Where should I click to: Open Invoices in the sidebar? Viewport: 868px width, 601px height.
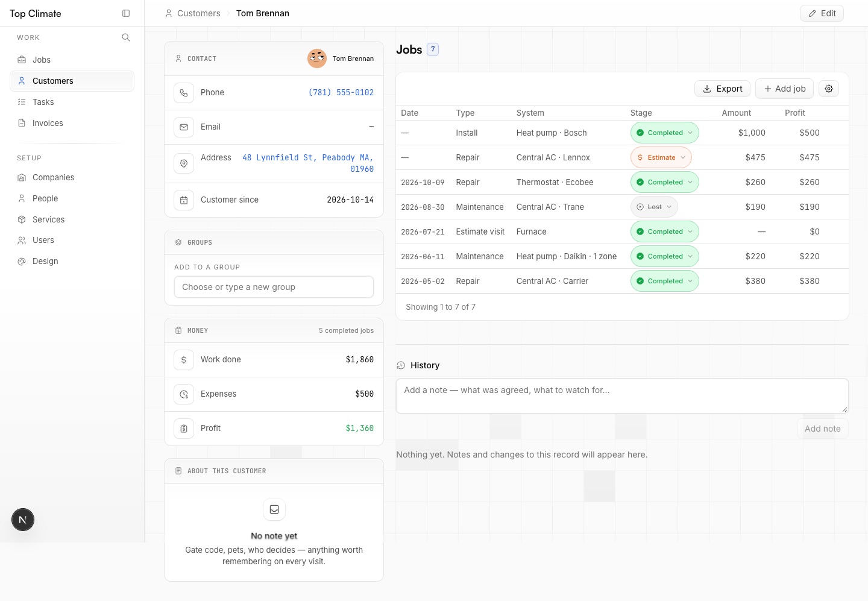coord(72,123)
